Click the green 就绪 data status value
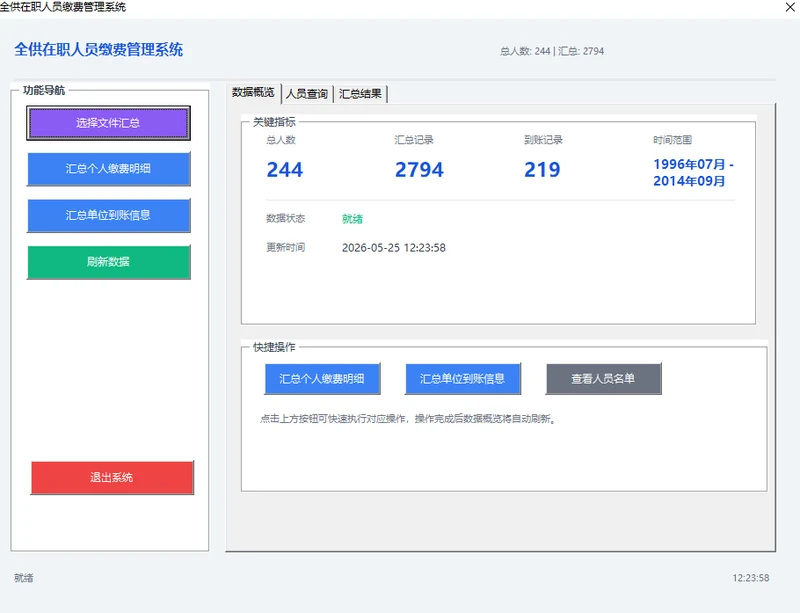 [352, 219]
